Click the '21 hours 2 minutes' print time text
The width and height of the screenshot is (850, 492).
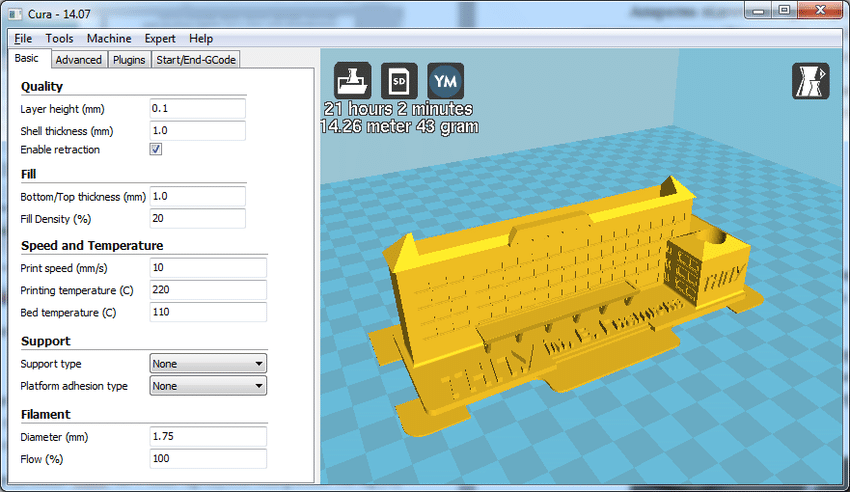398,109
